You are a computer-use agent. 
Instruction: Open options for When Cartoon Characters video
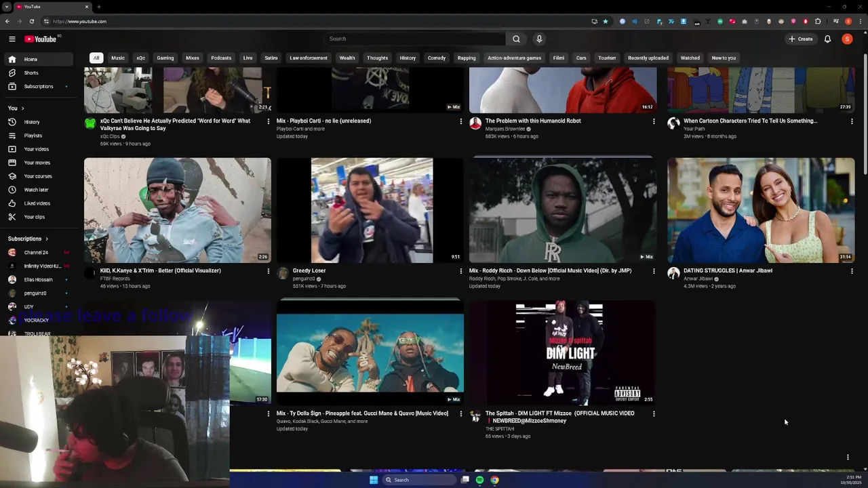point(852,121)
